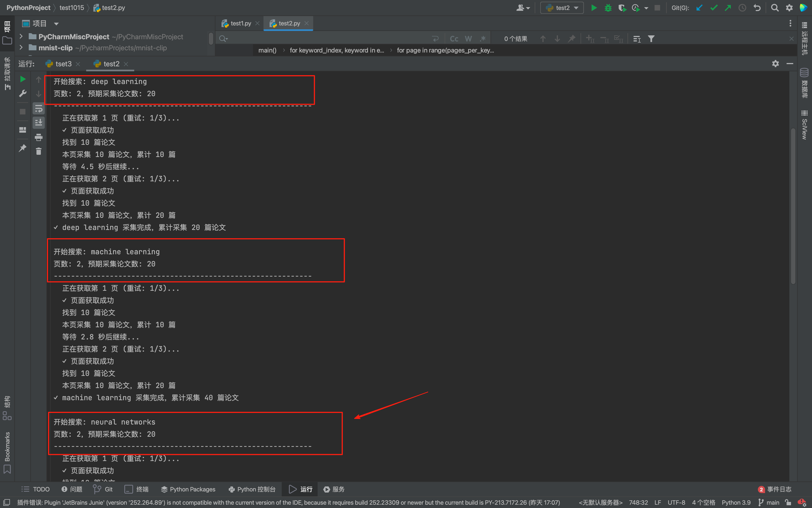This screenshot has width=812, height=508.
Task: Start debugging with the bug icon
Action: pos(608,8)
